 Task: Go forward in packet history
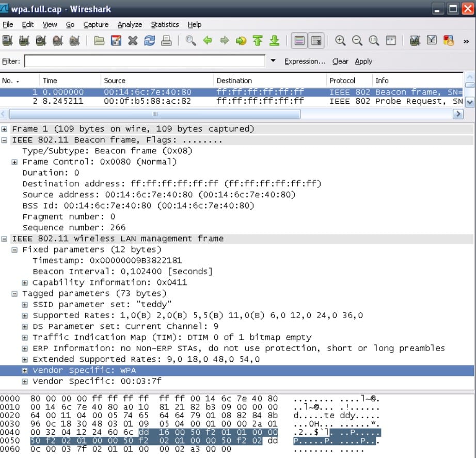click(x=225, y=40)
